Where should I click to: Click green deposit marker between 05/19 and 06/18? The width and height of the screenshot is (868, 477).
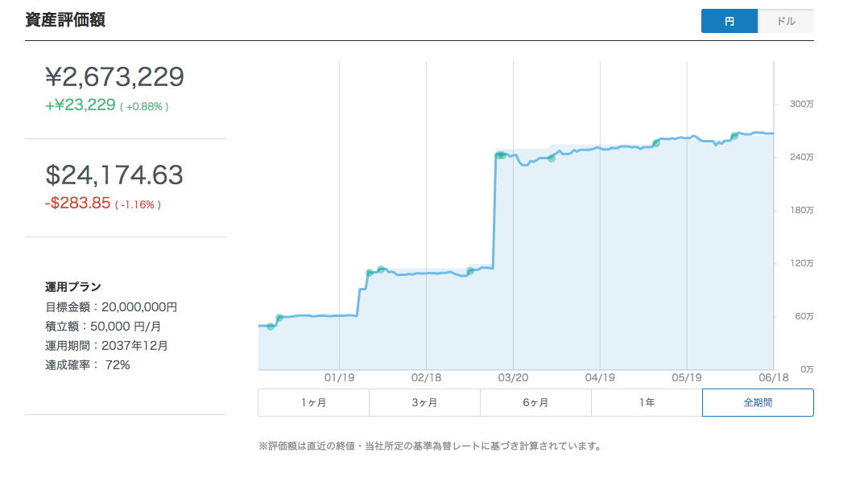click(x=734, y=136)
